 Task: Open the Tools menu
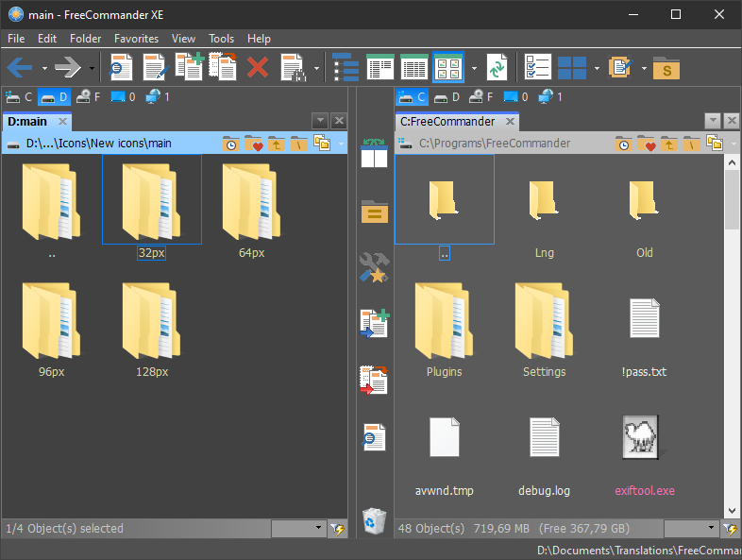tap(222, 39)
